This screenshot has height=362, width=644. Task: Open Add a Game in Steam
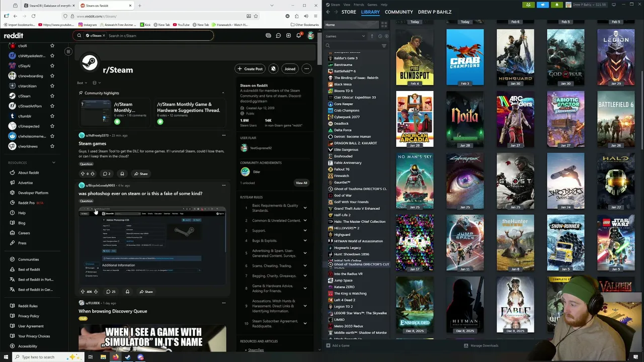(338, 345)
